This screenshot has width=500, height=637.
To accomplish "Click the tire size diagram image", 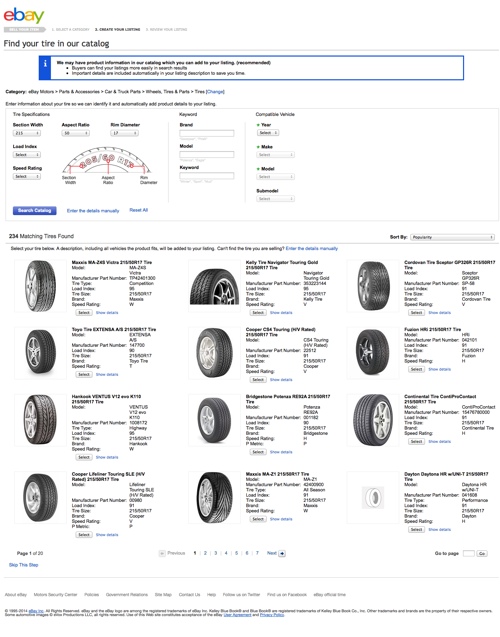I will (x=109, y=165).
